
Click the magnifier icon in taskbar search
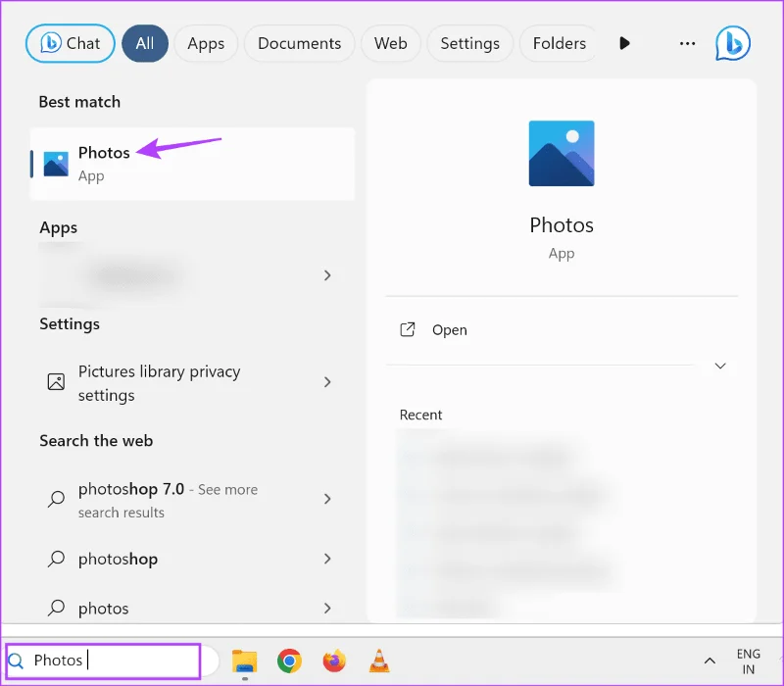[x=16, y=661]
